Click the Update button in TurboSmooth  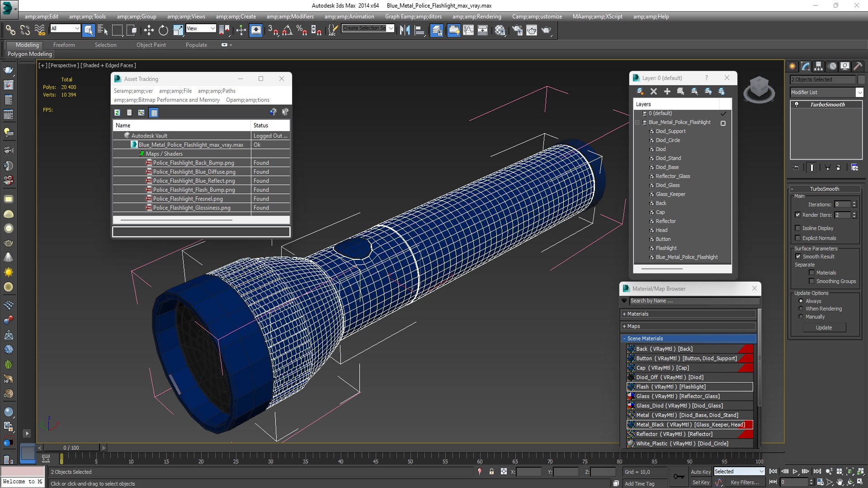pos(824,328)
